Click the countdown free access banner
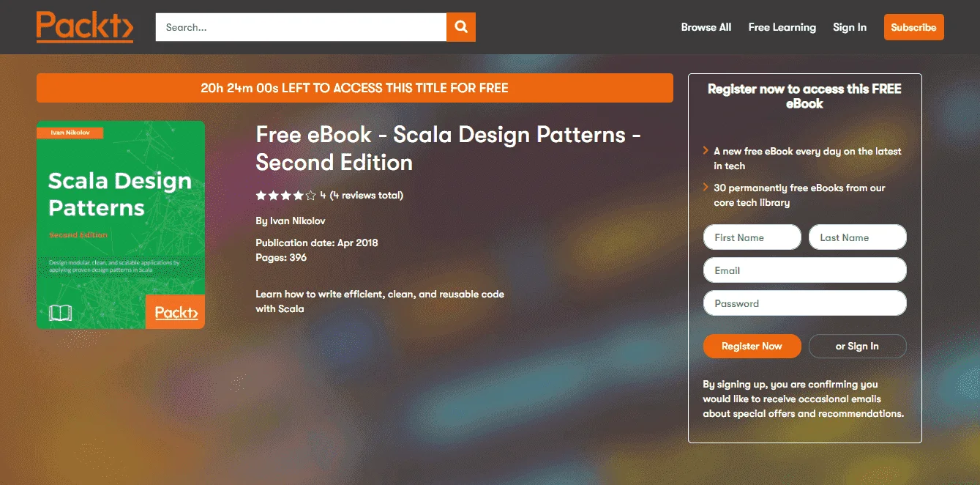Image resolution: width=980 pixels, height=485 pixels. pyautogui.click(x=355, y=88)
